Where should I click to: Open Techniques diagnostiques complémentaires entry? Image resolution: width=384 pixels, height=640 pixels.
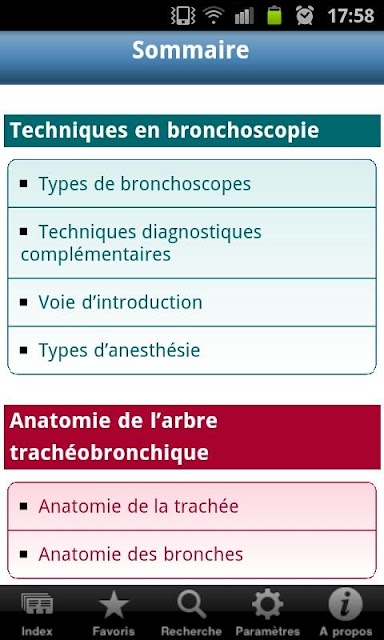[192, 243]
